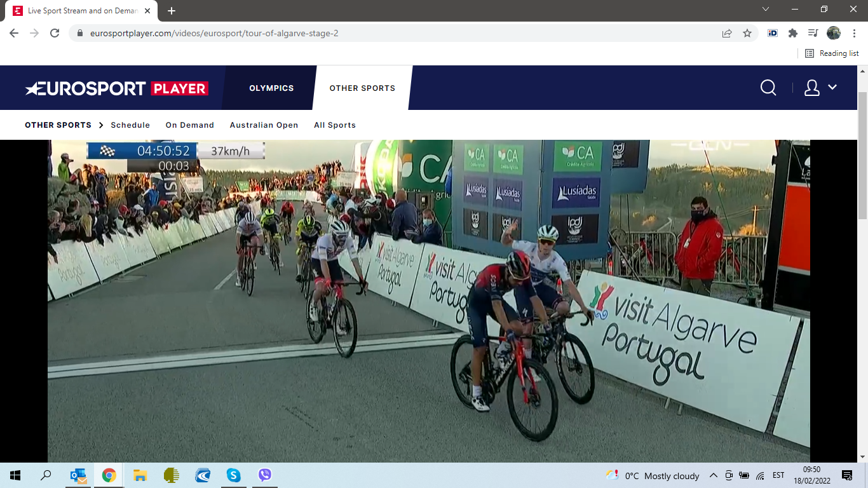Open the user account profile menu
Screen dimensions: 868x488
click(x=820, y=88)
